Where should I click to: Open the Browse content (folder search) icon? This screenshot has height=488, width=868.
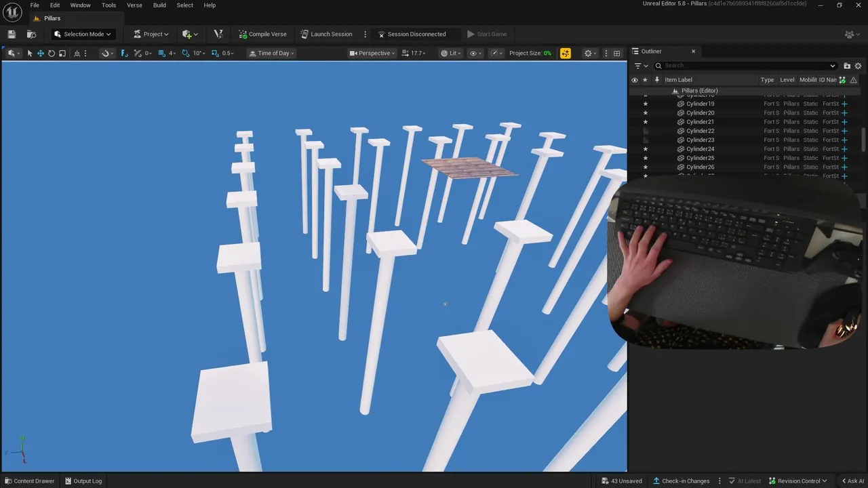pyautogui.click(x=31, y=34)
